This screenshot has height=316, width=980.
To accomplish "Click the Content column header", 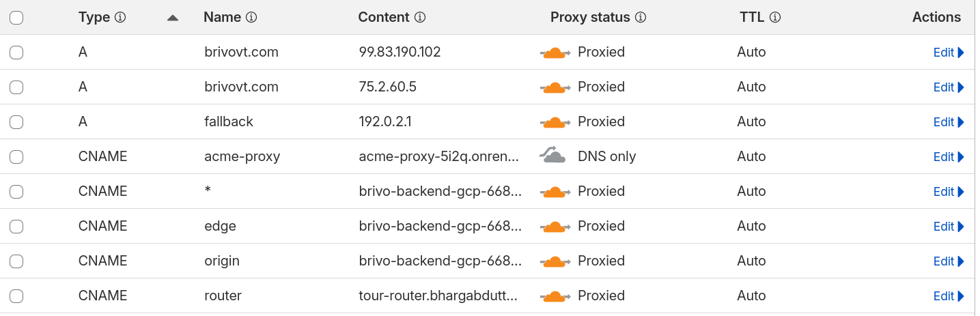I will (384, 18).
